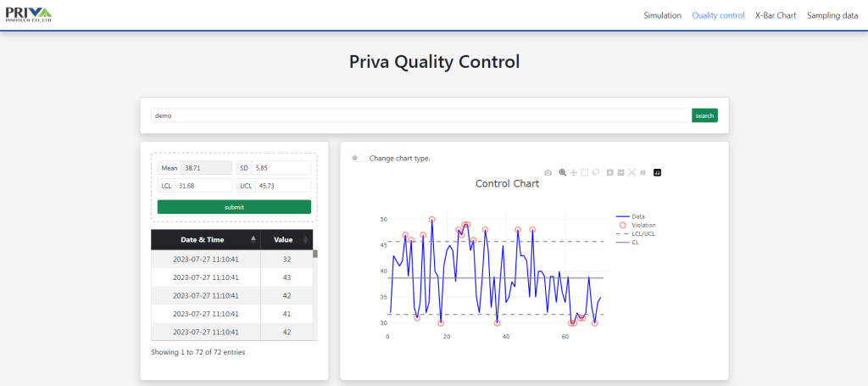Choose the Box Select tool
Image resolution: width=868 pixels, height=386 pixels.
coord(585,172)
